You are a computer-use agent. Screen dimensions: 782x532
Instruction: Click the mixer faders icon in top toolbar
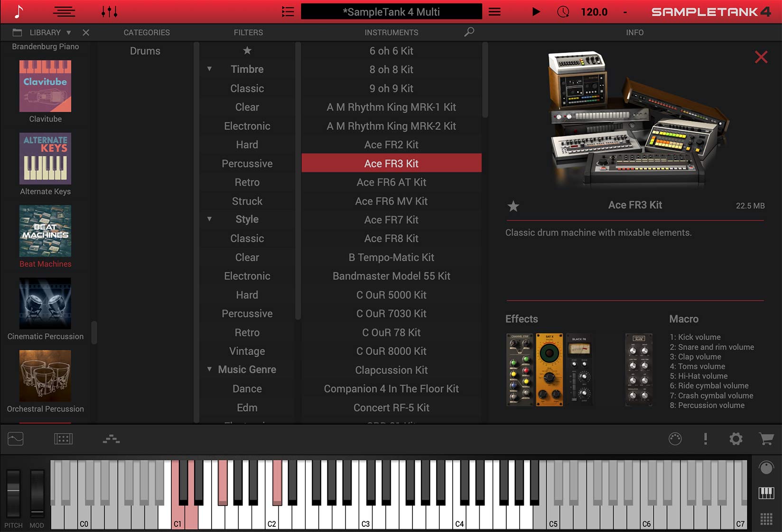pyautogui.click(x=109, y=11)
